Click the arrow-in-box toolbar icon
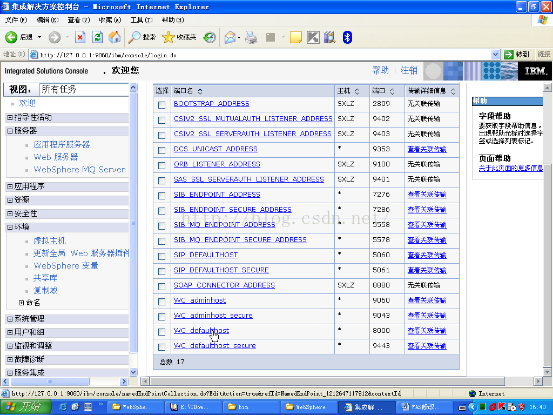This screenshot has width=553, height=415. (313, 37)
